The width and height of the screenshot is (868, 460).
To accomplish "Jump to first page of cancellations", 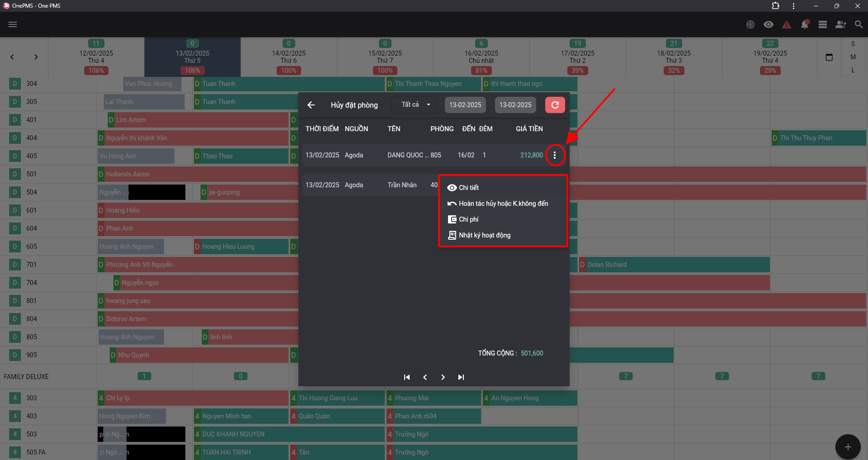I will [407, 377].
